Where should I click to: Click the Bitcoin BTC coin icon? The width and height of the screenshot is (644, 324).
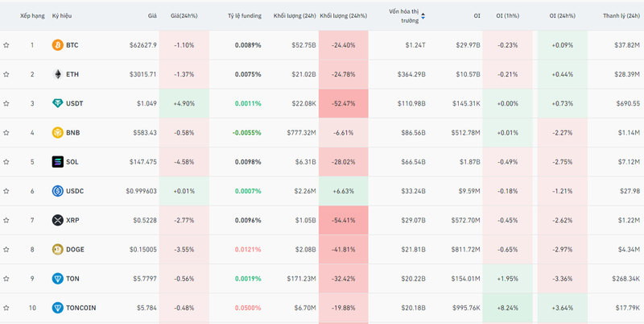click(x=58, y=45)
